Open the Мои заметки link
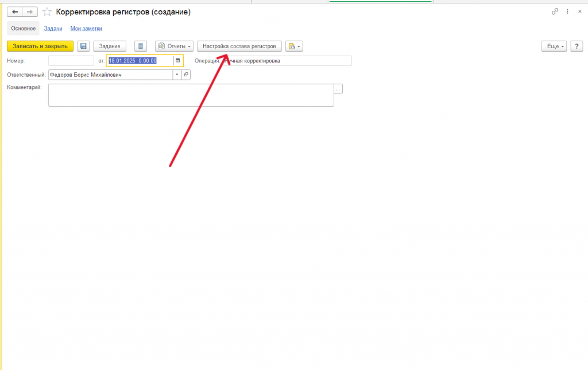The image size is (588, 370). (86, 29)
